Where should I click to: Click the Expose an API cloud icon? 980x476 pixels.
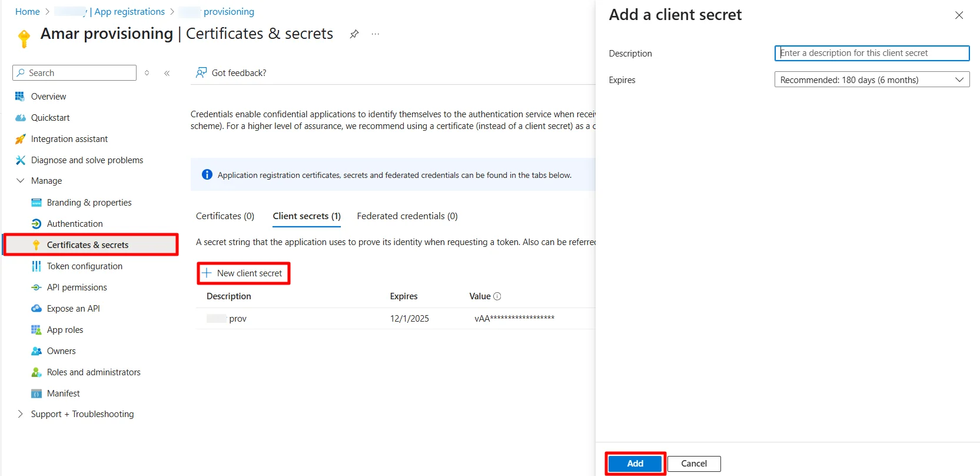36,308
